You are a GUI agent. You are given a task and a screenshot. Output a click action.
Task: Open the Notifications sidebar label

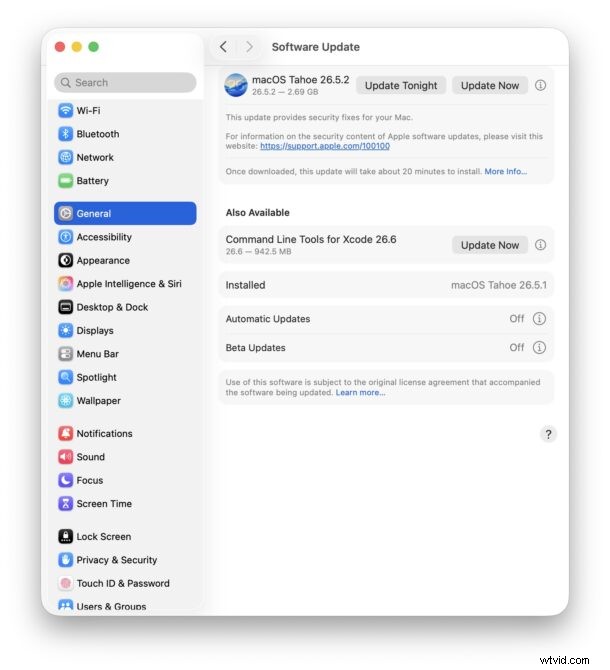click(x=105, y=434)
